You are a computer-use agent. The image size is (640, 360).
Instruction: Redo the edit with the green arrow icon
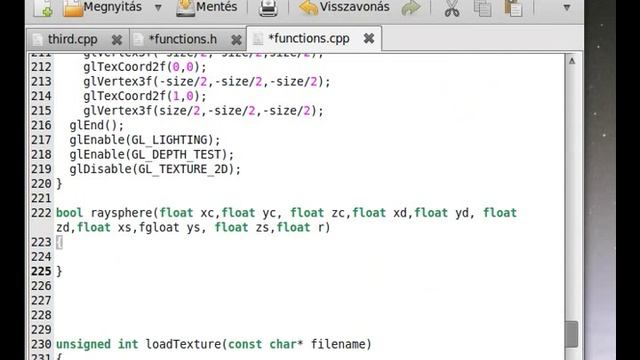[411, 8]
